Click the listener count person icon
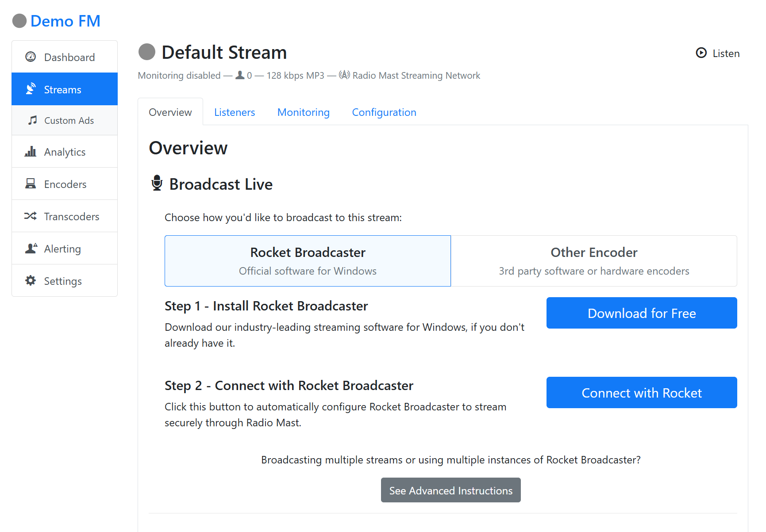Viewport: 766px width, 532px height. coord(240,75)
